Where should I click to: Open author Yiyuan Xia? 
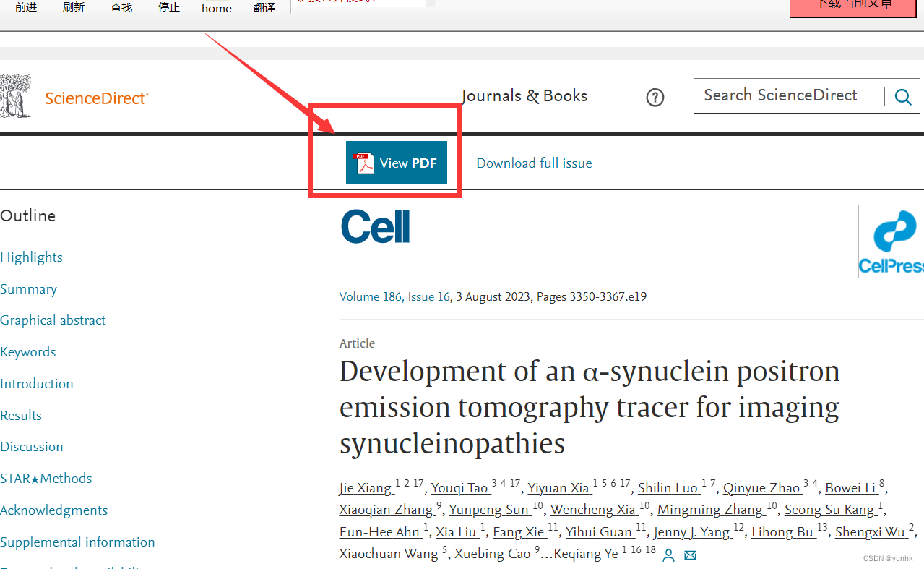click(x=558, y=488)
